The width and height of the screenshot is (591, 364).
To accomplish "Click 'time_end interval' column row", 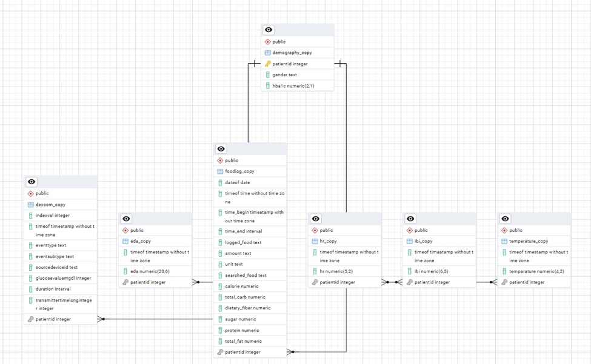I will point(250,231).
